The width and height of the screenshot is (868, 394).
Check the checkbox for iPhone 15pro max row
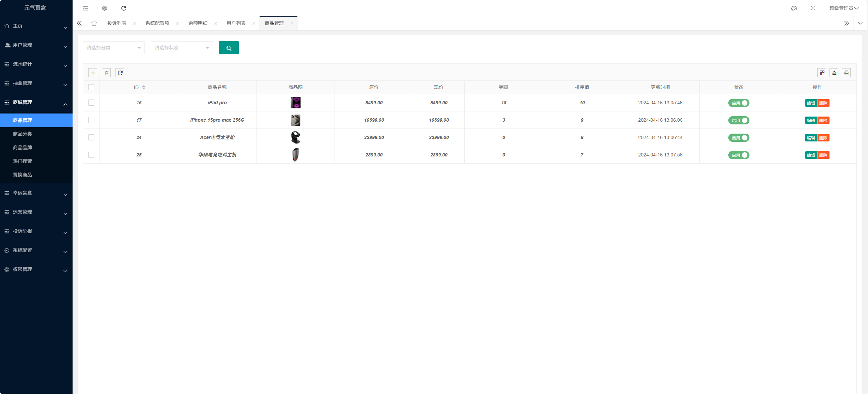(91, 120)
